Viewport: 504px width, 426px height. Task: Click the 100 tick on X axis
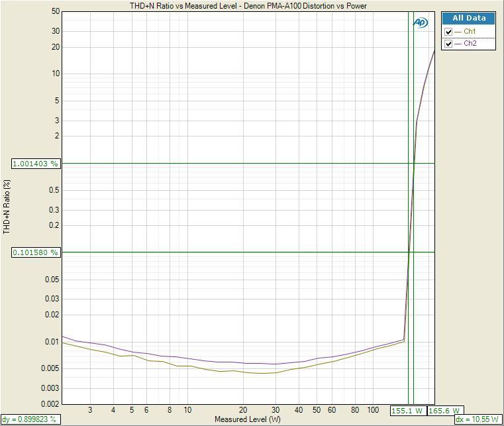coord(373,410)
